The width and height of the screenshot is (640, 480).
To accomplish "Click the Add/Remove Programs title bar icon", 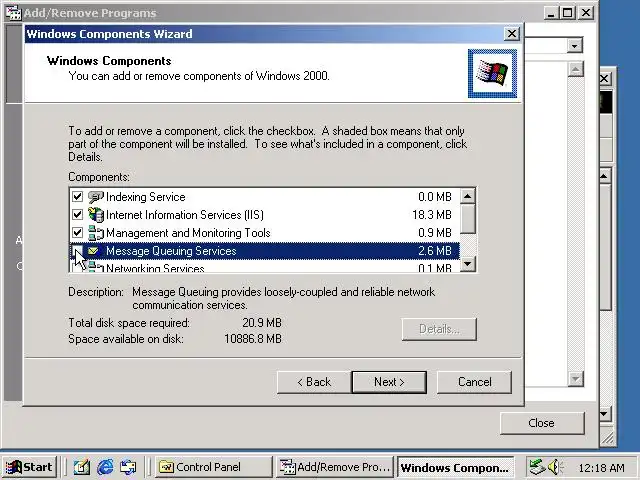I will pos(13,12).
